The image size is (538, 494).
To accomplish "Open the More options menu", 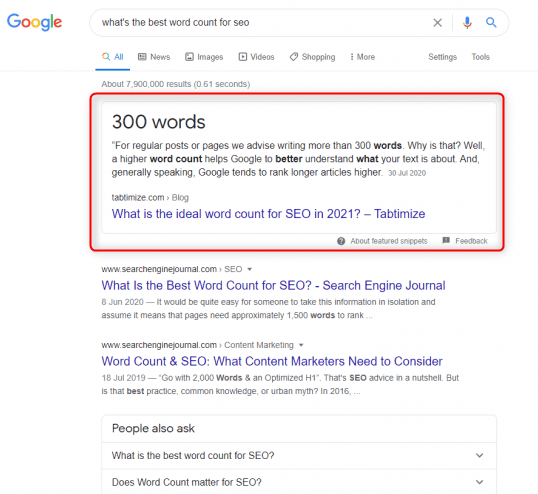I will pos(362,57).
